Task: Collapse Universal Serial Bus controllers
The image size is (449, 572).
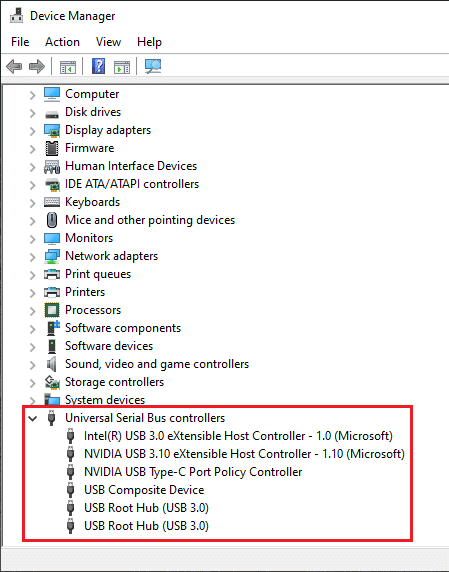Action: [x=32, y=418]
